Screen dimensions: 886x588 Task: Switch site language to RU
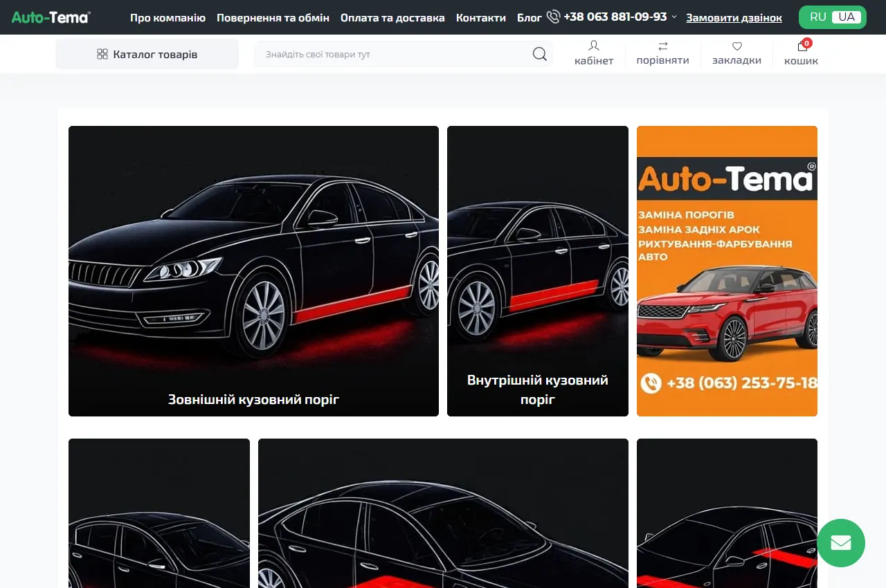(818, 17)
